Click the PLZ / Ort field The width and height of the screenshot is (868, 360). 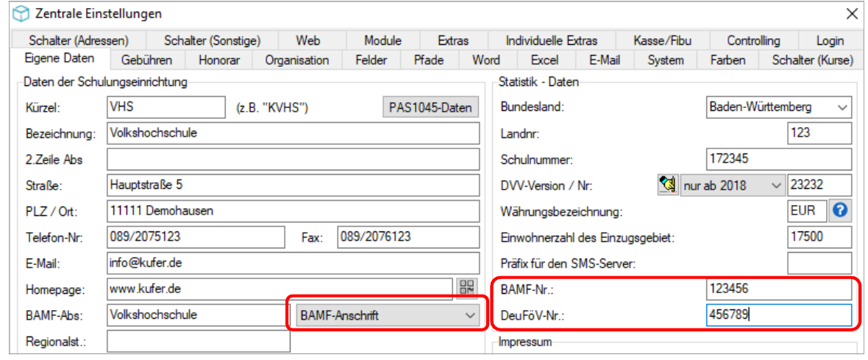tap(293, 212)
